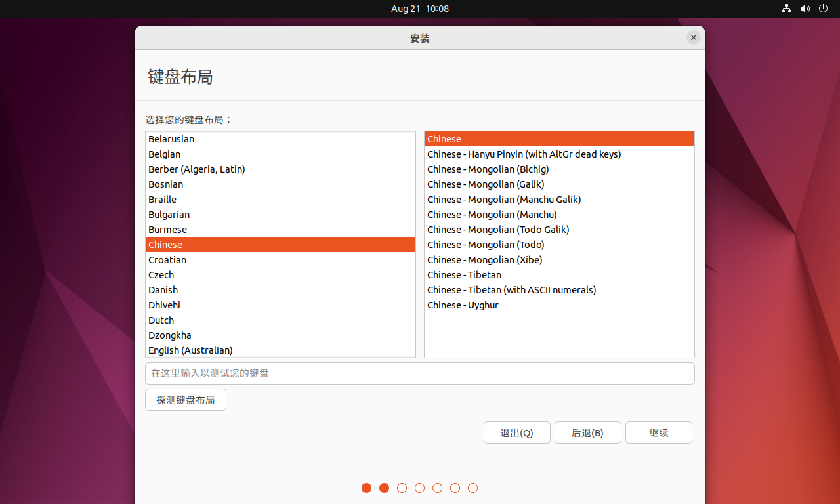Choose Chinese - Uyghur from variant list
The image size is (840, 504).
point(463,304)
